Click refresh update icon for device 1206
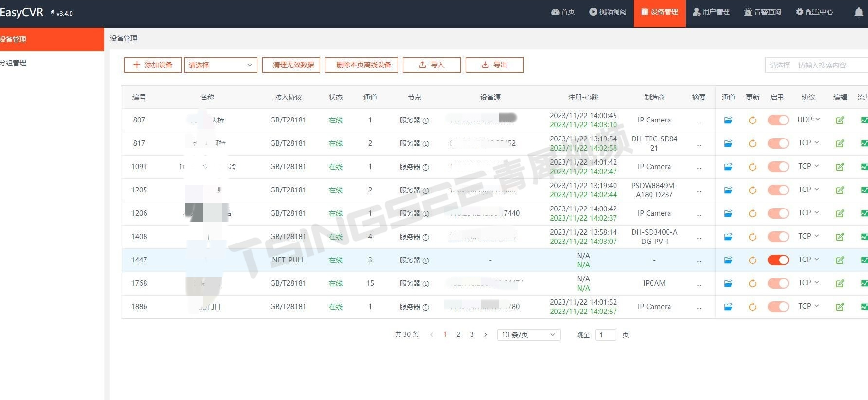 coord(752,213)
